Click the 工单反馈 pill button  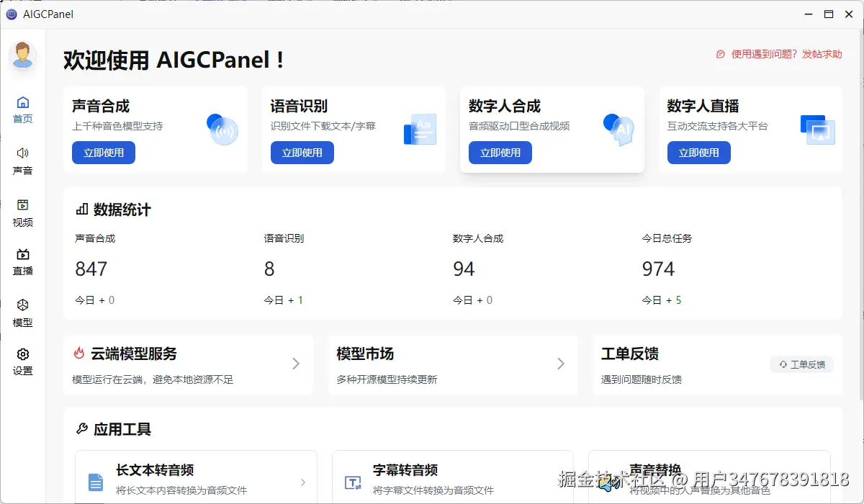(802, 364)
